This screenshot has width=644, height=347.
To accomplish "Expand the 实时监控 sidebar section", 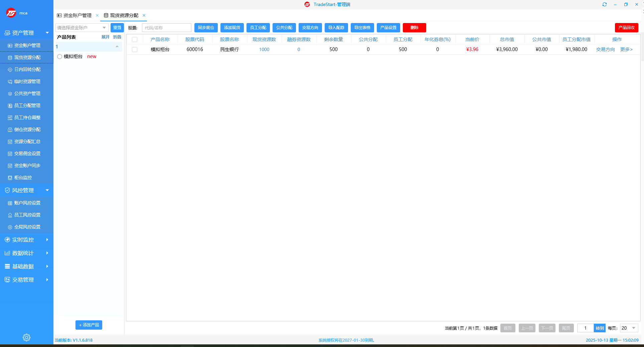I will coord(26,240).
